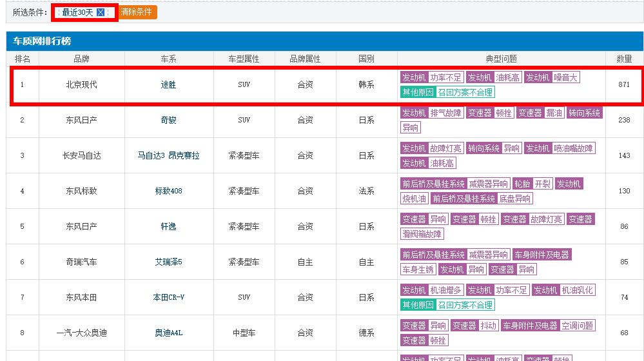Viewport: 644px width, 361px height.
Task: Select 减震器异响 tag in 艾瑞泽5 row
Action: pos(456,255)
